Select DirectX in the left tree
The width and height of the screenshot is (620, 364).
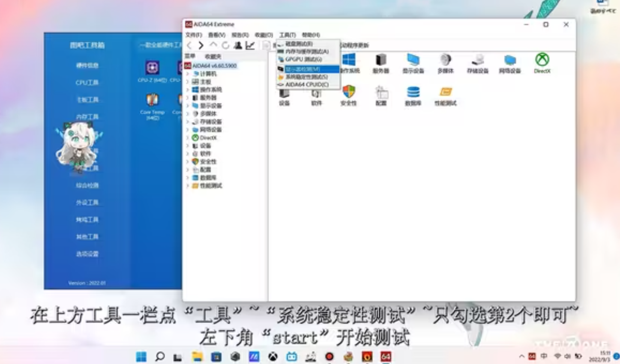208,138
